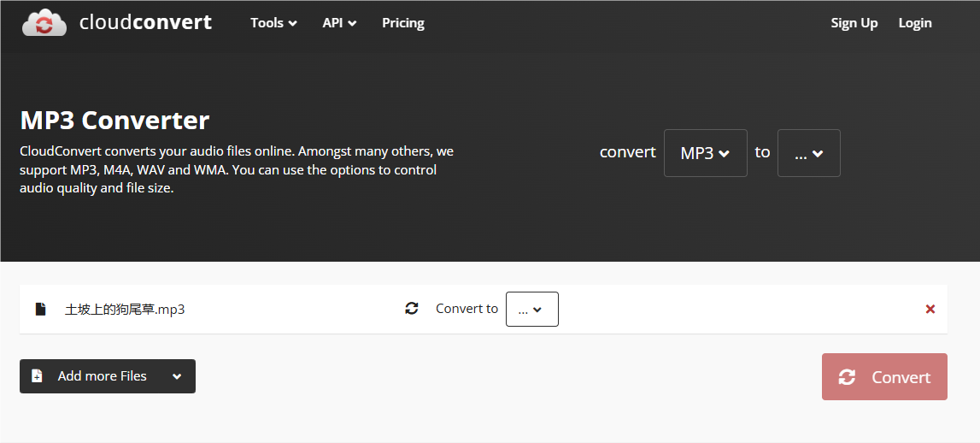Open the API menu
980x443 pixels.
point(339,23)
